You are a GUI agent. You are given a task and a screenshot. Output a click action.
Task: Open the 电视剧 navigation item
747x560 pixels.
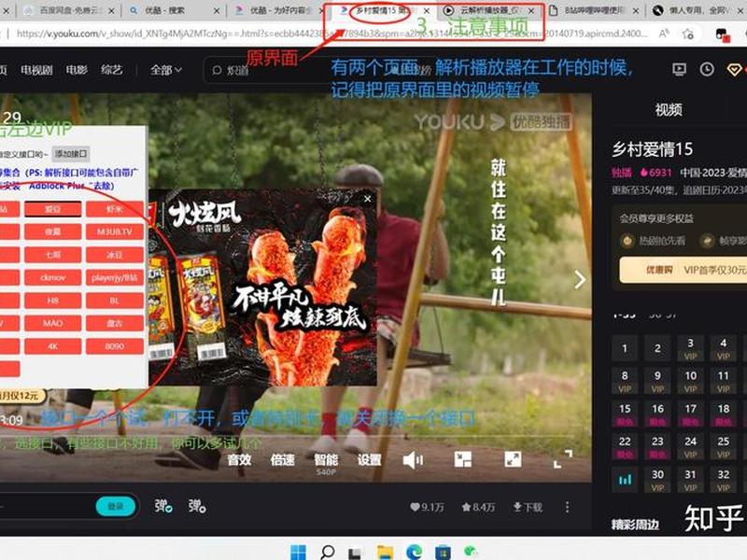click(36, 70)
